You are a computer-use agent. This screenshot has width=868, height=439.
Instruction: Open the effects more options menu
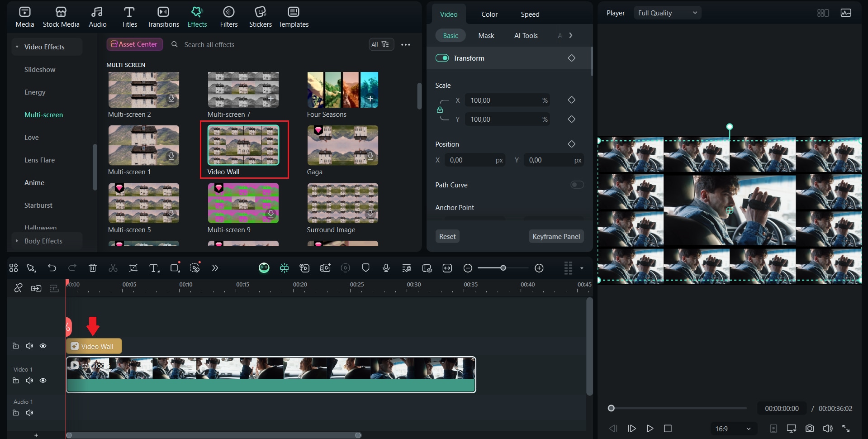coord(406,44)
